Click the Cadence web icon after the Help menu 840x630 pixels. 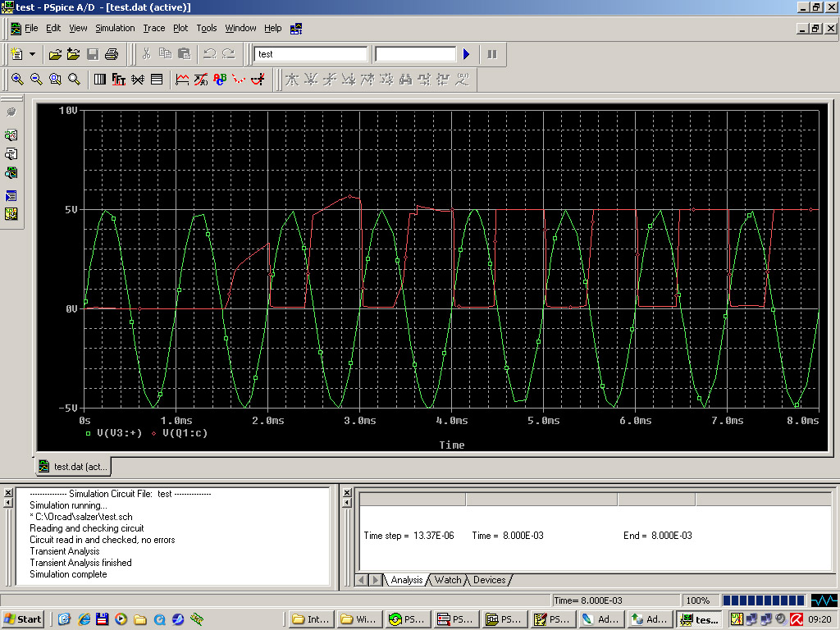pos(296,29)
